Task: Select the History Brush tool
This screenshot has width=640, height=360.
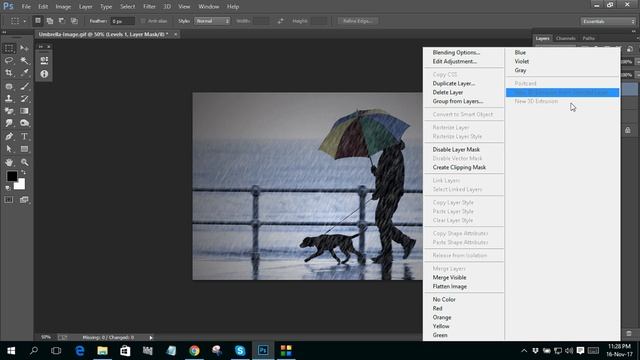Action: click(24, 98)
